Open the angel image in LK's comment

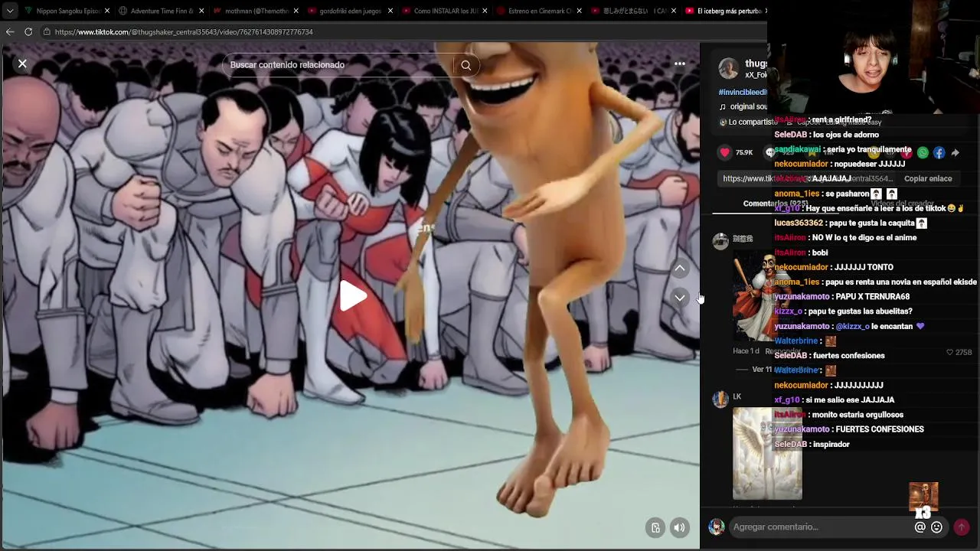click(x=767, y=453)
